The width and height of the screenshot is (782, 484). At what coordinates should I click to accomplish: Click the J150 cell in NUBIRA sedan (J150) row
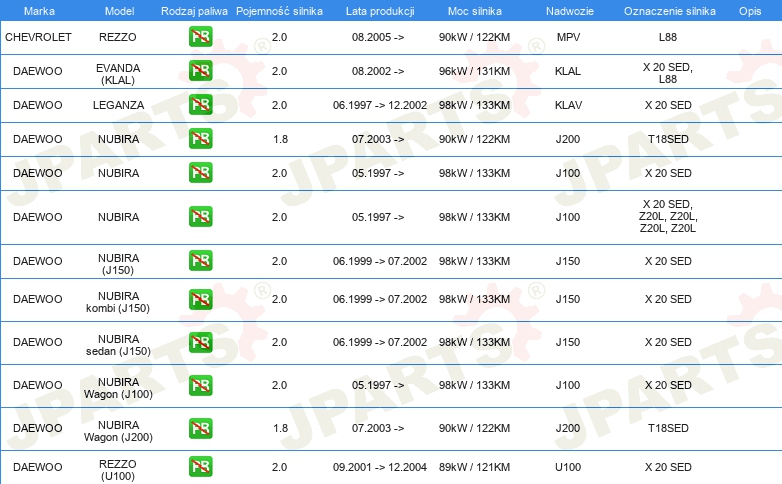[568, 342]
